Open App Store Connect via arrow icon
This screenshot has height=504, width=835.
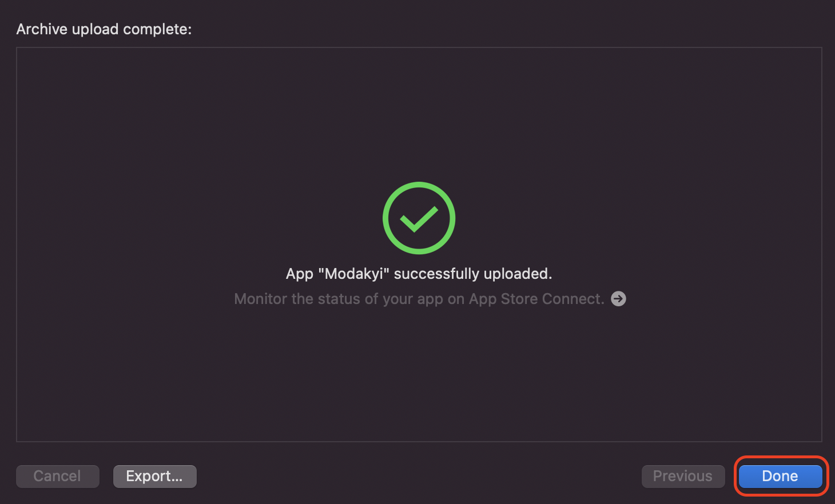point(618,299)
